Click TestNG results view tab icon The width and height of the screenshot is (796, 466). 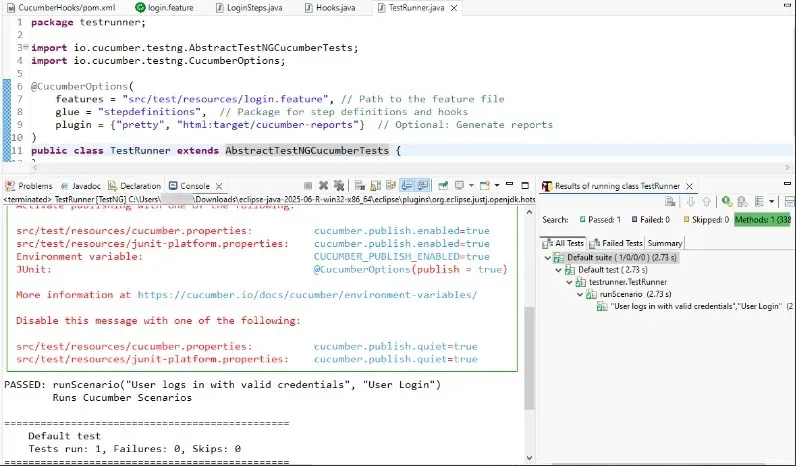coord(547,186)
